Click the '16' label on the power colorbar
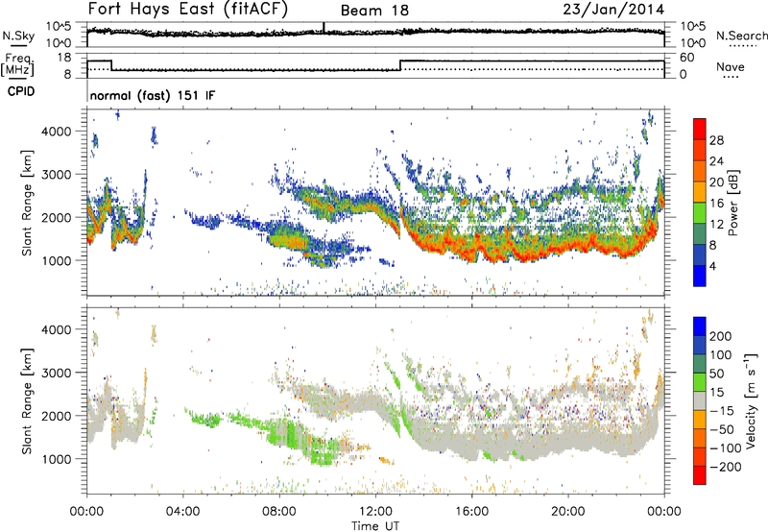 point(716,204)
